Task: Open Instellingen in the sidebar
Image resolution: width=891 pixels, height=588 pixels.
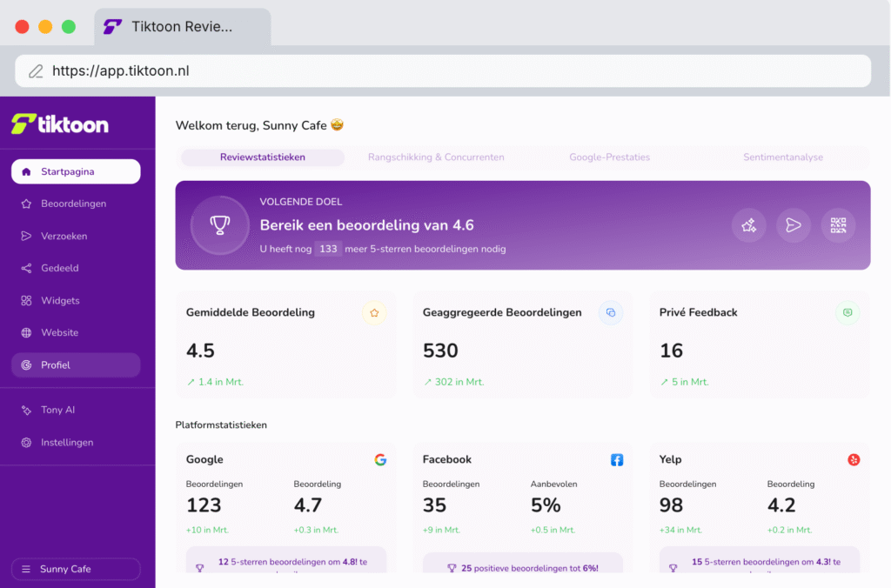Action: [x=66, y=442]
